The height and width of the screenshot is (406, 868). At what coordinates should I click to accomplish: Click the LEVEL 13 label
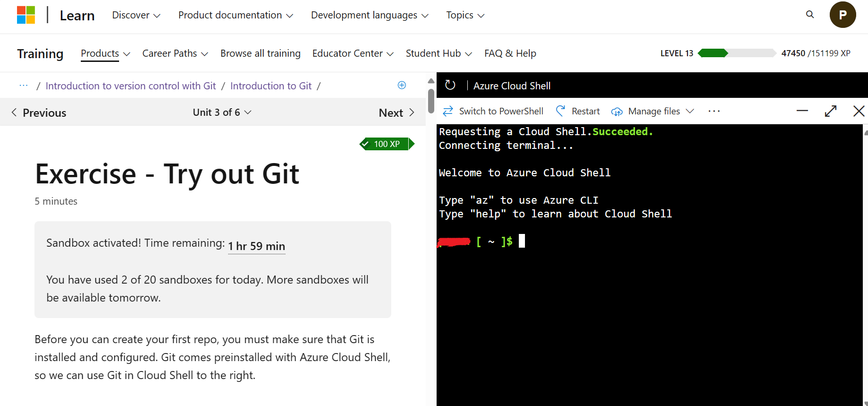pyautogui.click(x=677, y=53)
